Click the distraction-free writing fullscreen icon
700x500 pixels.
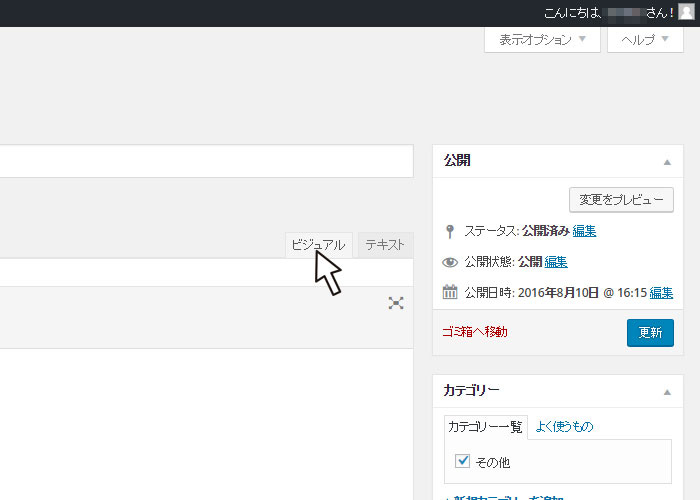pyautogui.click(x=396, y=303)
